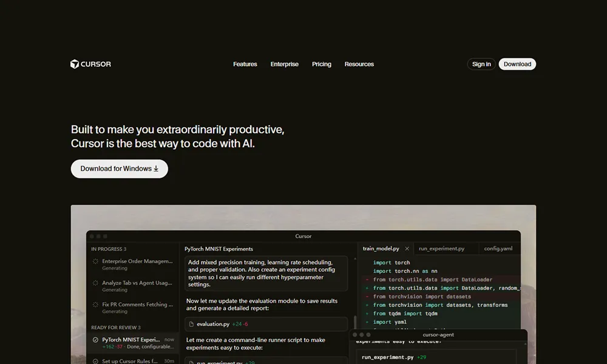607x364 pixels.
Task: Close the train_model.py editor tab
Action: tap(407, 249)
